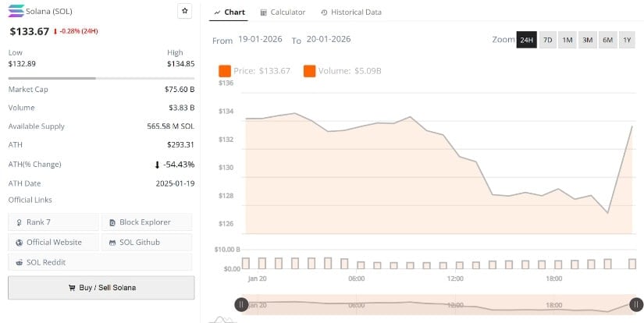Click the Solana logo icon
Image resolution: width=644 pixels, height=323 pixels.
coord(16,10)
